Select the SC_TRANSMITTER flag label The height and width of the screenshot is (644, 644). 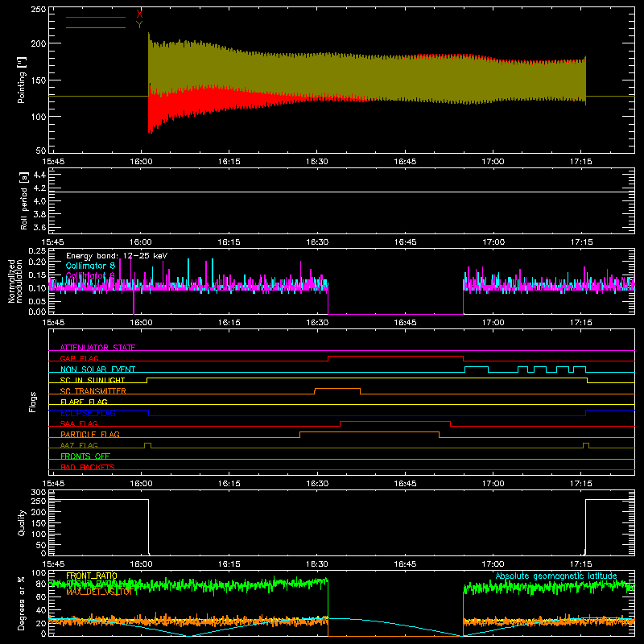click(x=93, y=391)
